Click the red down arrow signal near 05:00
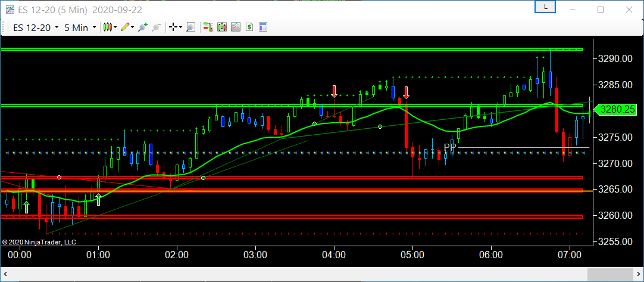The width and height of the screenshot is (644, 282). click(x=406, y=92)
